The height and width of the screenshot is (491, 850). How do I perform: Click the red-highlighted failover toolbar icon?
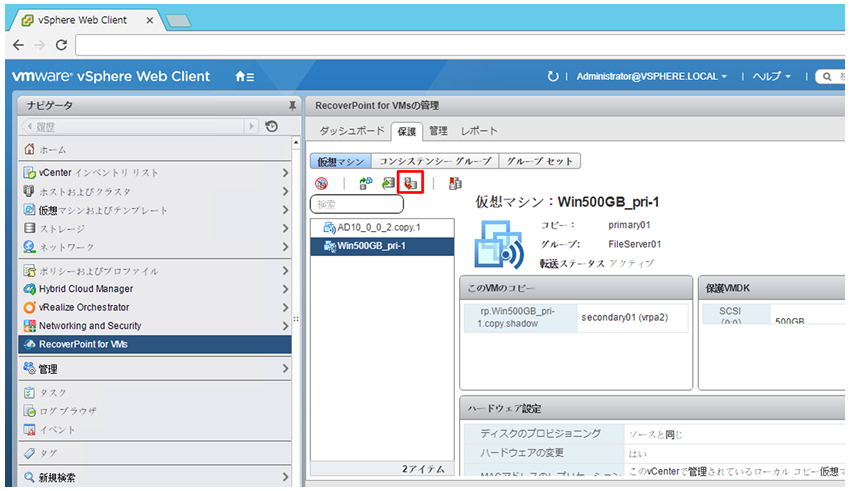pyautogui.click(x=410, y=183)
